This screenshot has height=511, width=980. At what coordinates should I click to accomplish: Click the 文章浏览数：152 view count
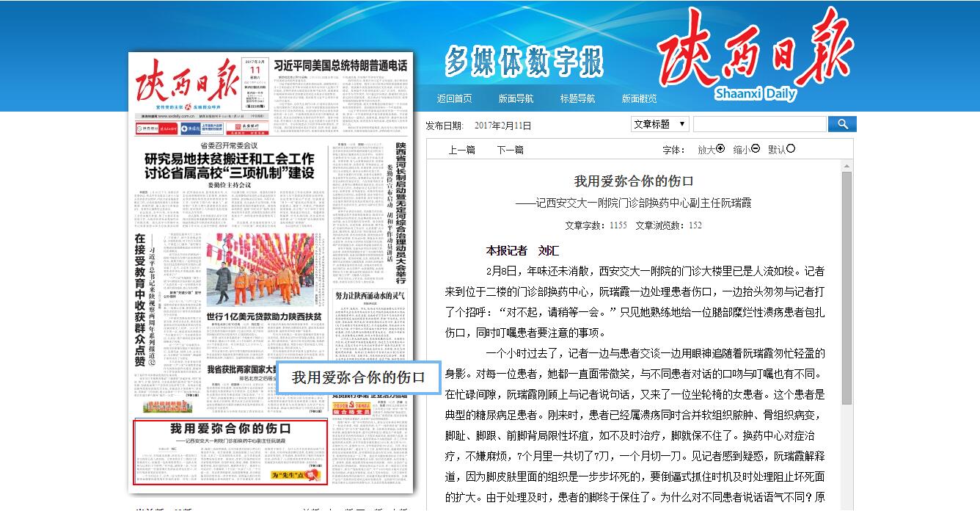(x=669, y=225)
